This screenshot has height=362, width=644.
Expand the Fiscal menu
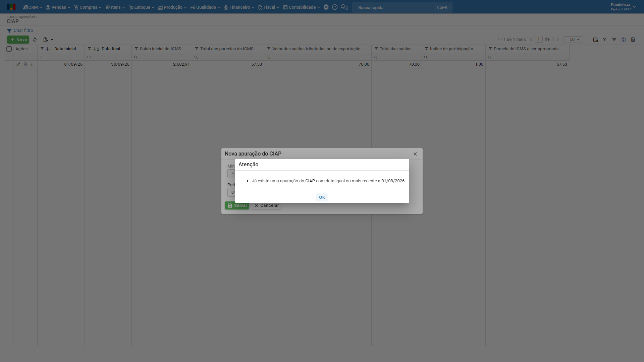(x=269, y=7)
